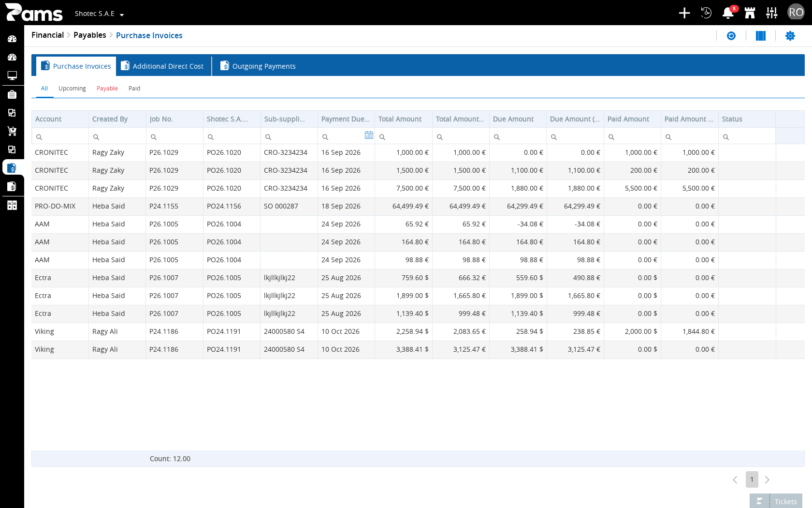Sort by the Job No. column header
This screenshot has height=508, width=812.
[x=174, y=119]
